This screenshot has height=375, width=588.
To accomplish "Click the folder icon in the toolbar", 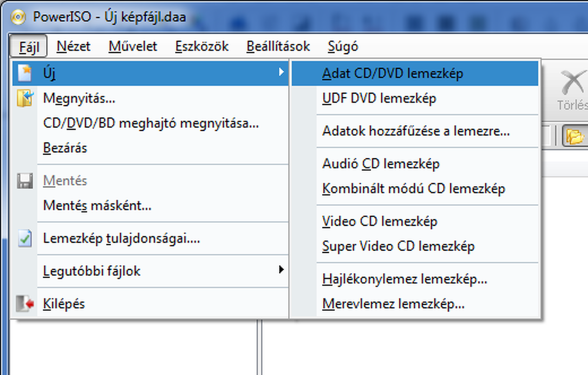I will pyautogui.click(x=575, y=136).
